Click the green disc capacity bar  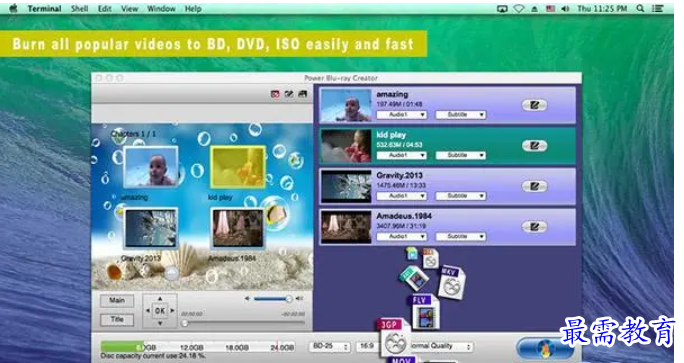coord(122,347)
